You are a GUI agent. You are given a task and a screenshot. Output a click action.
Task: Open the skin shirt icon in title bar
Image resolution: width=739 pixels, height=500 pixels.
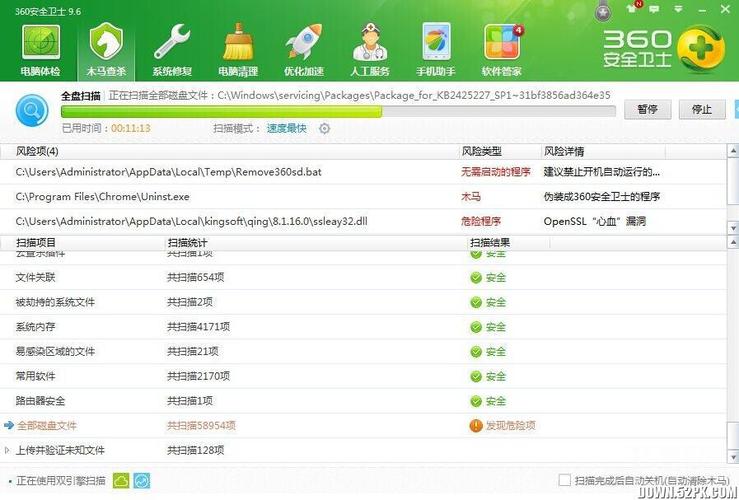pyautogui.click(x=632, y=8)
